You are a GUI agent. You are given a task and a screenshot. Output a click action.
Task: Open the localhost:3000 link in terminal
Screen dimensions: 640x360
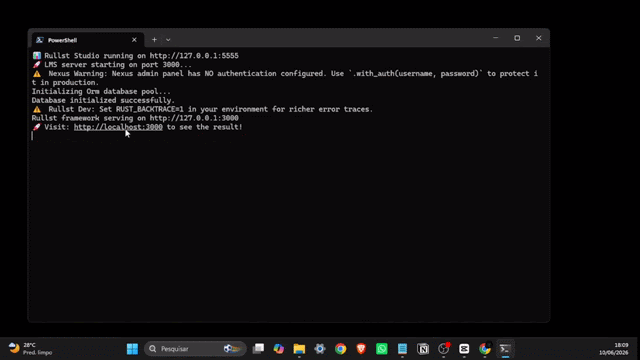point(118,127)
